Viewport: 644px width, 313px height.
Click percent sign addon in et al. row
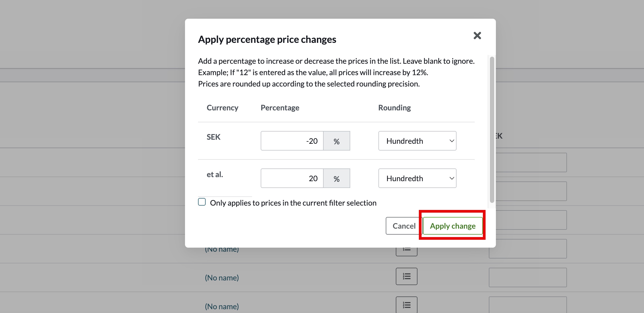point(336,178)
